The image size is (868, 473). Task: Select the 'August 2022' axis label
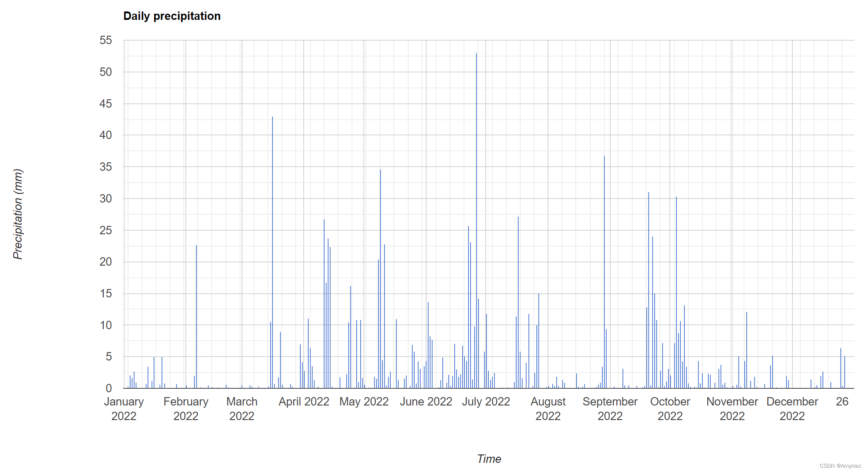point(548,409)
